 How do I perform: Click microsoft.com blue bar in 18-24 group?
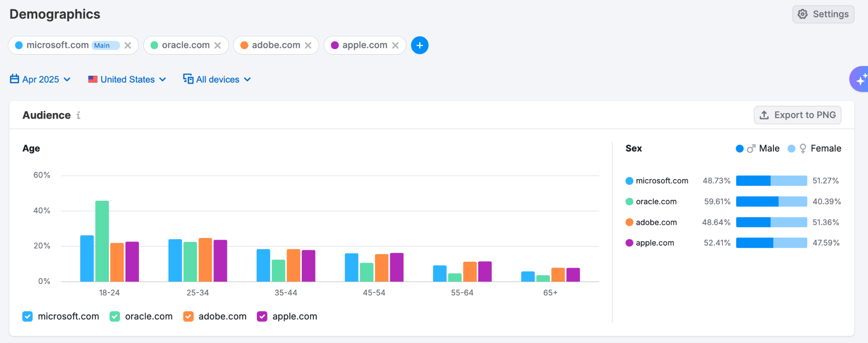87,258
